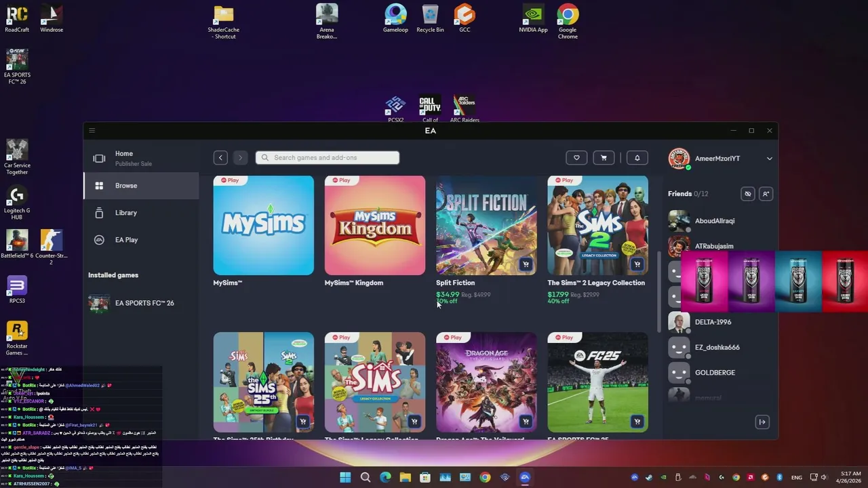
Task: Open Google Chrome from the taskbar
Action: pyautogui.click(x=485, y=478)
